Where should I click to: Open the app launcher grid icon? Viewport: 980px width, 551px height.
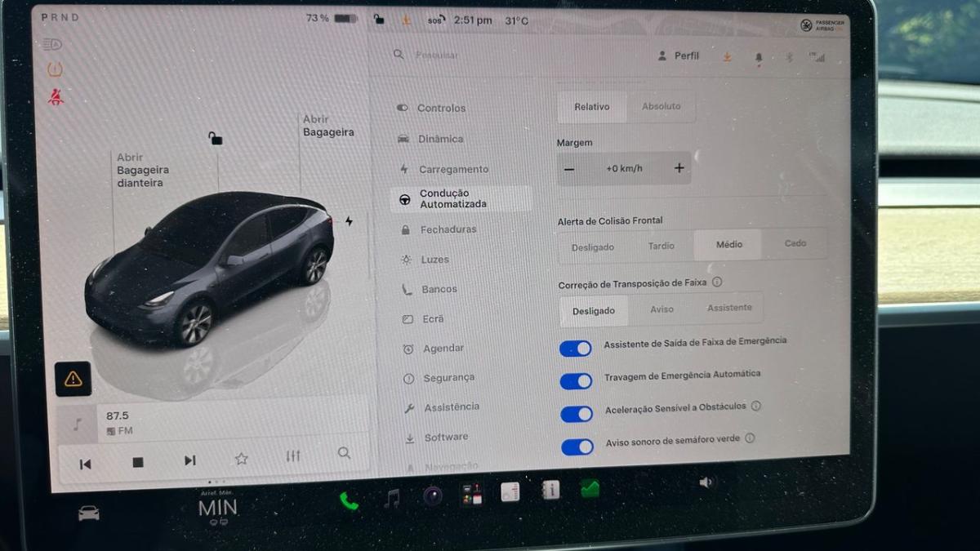click(x=472, y=494)
